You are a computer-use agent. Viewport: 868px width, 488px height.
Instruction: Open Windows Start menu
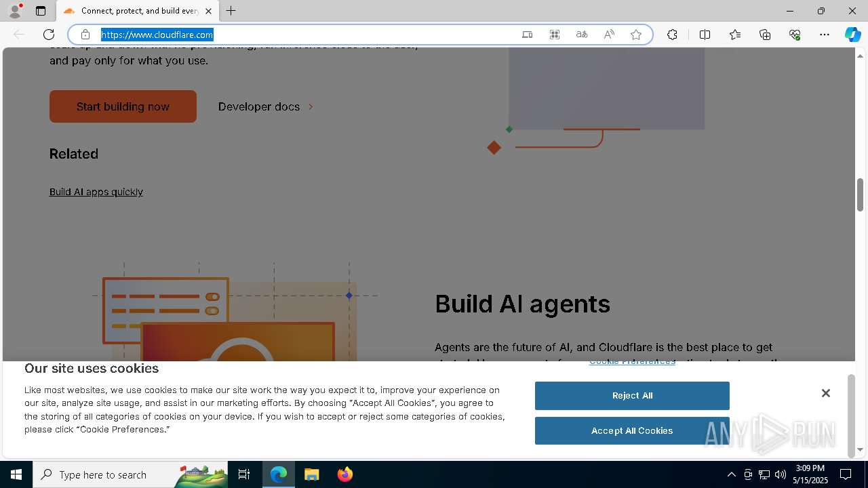[16, 474]
